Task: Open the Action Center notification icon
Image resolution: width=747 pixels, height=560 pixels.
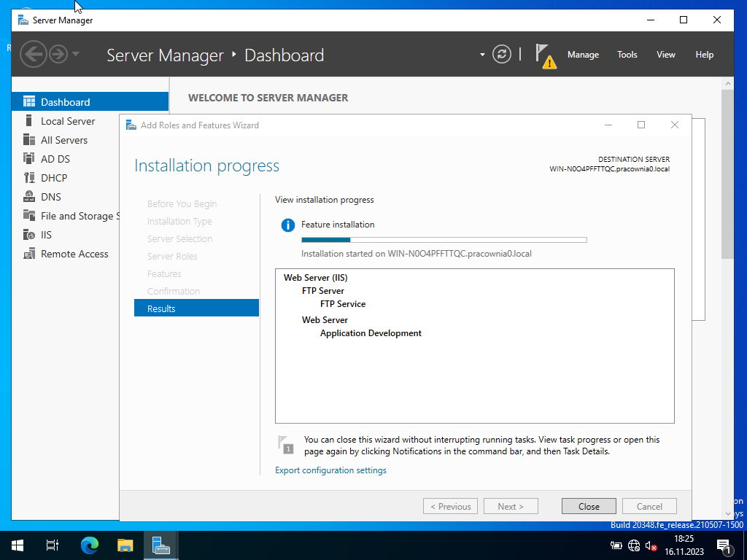Action: click(x=724, y=546)
